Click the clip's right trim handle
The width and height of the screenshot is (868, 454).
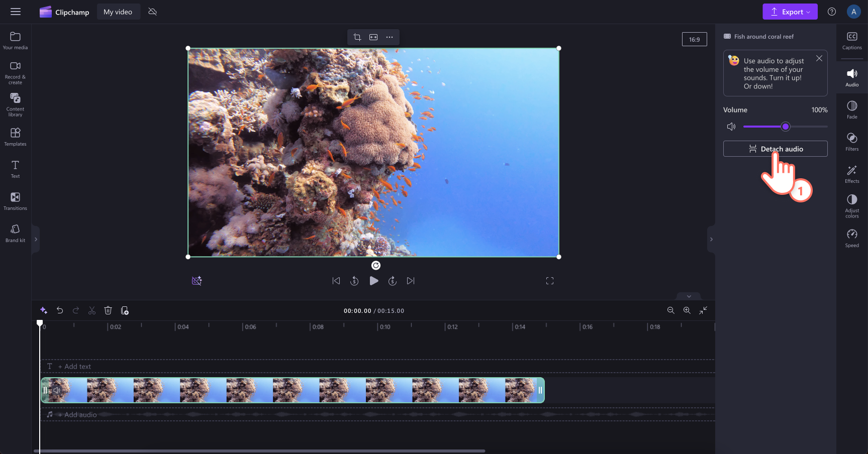[540, 390]
